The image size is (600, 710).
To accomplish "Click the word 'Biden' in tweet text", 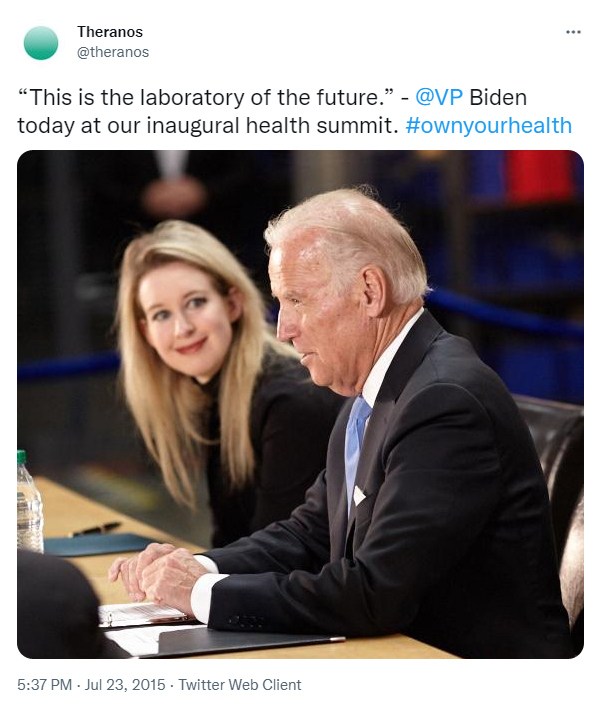I will [x=498, y=97].
